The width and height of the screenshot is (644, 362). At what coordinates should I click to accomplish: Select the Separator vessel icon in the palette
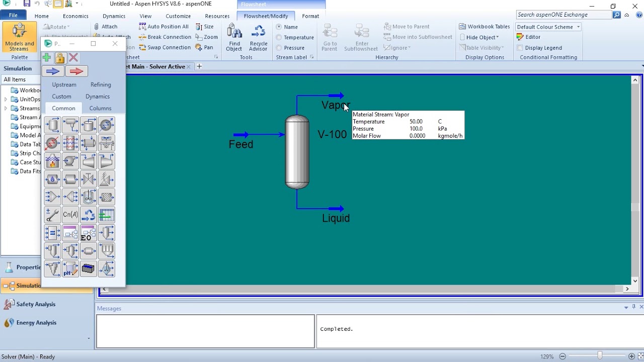point(52,125)
